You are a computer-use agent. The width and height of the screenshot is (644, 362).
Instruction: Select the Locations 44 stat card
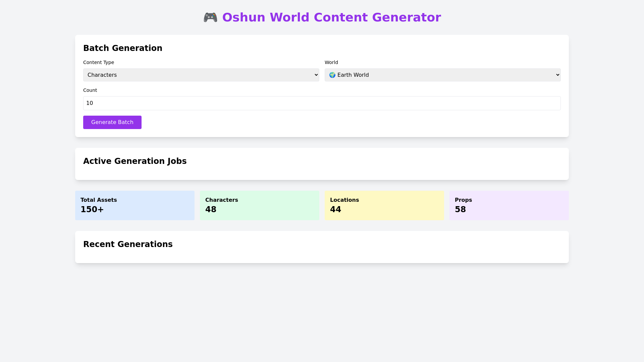tap(384, 205)
